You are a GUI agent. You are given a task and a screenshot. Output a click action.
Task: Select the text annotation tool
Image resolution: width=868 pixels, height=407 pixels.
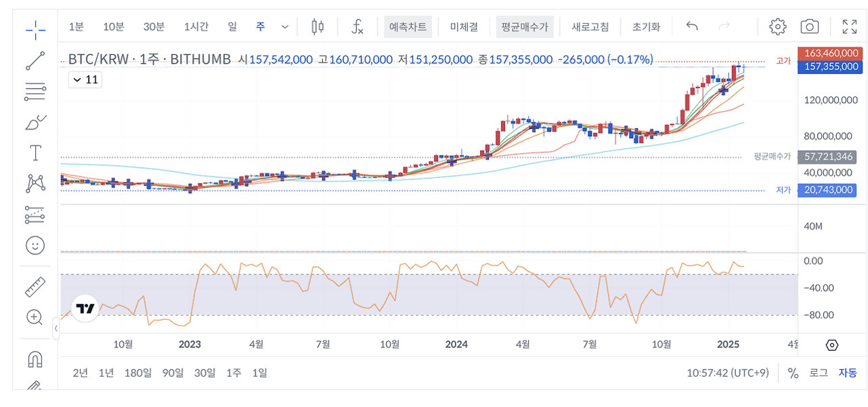coord(34,152)
